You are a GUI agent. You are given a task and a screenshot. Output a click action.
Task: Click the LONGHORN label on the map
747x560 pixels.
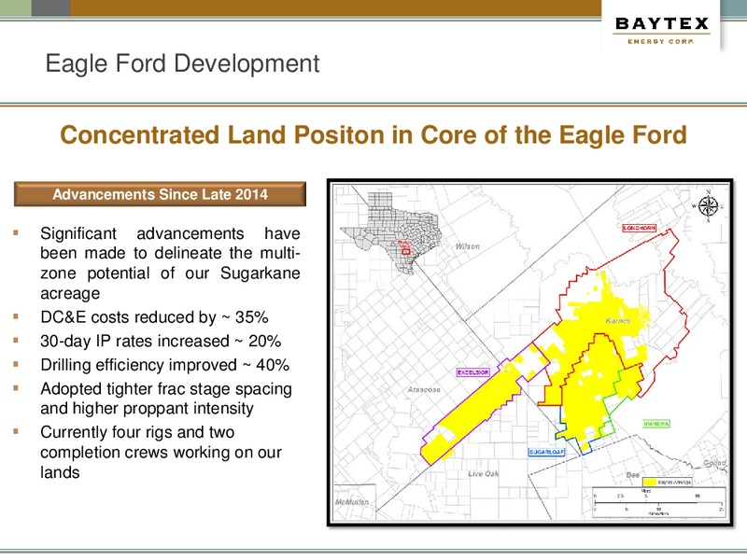[640, 228]
